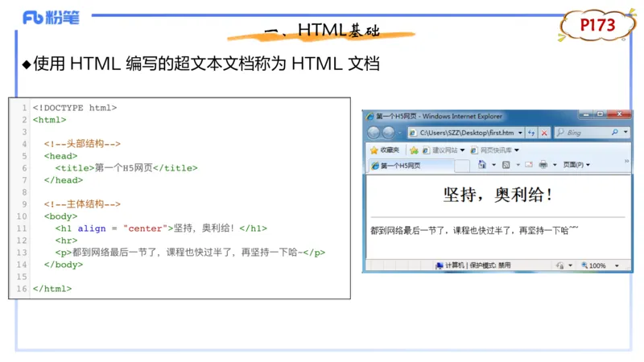Open the 页面(P) page menu
The height and width of the screenshot is (362, 644).
click(576, 165)
